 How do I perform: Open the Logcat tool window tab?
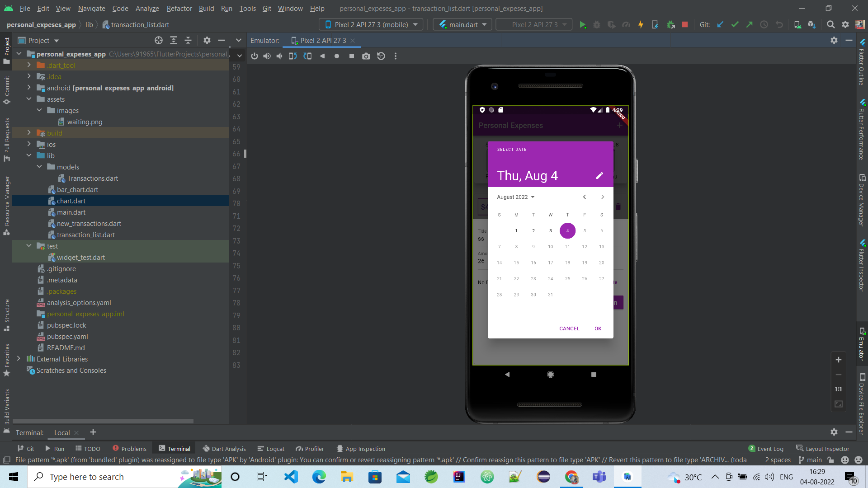271,449
